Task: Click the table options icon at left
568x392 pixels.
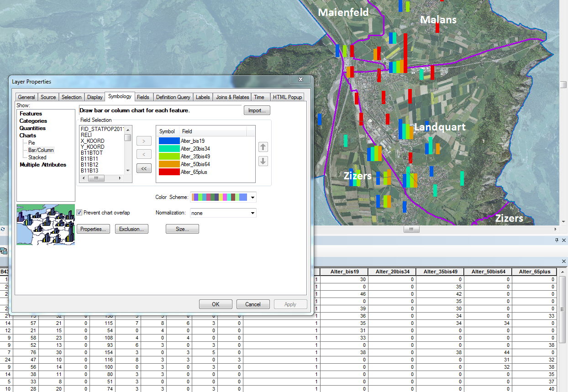Action: pos(4,251)
